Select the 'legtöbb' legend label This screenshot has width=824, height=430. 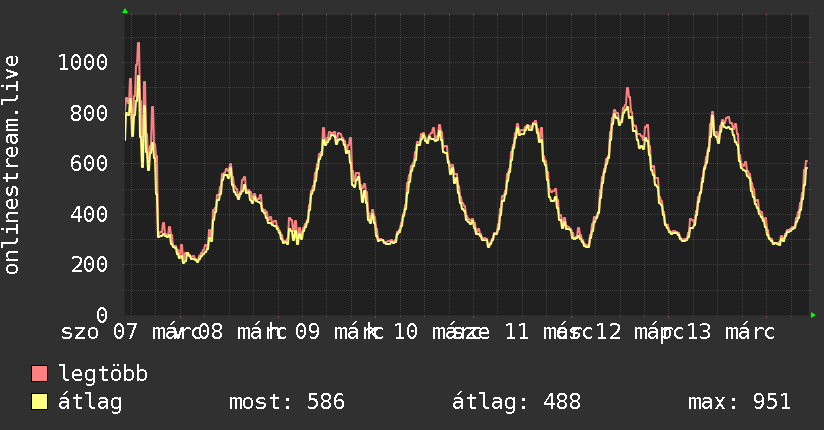coord(103,374)
